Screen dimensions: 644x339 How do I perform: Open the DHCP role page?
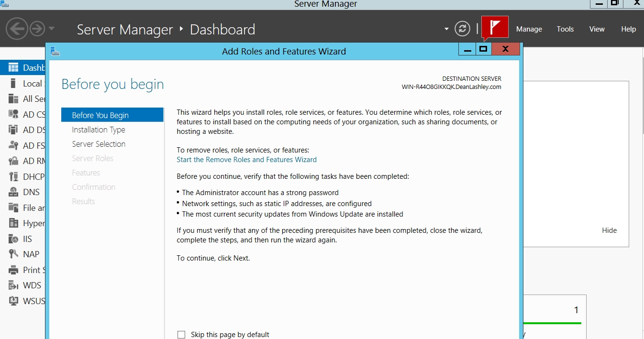(x=23, y=176)
